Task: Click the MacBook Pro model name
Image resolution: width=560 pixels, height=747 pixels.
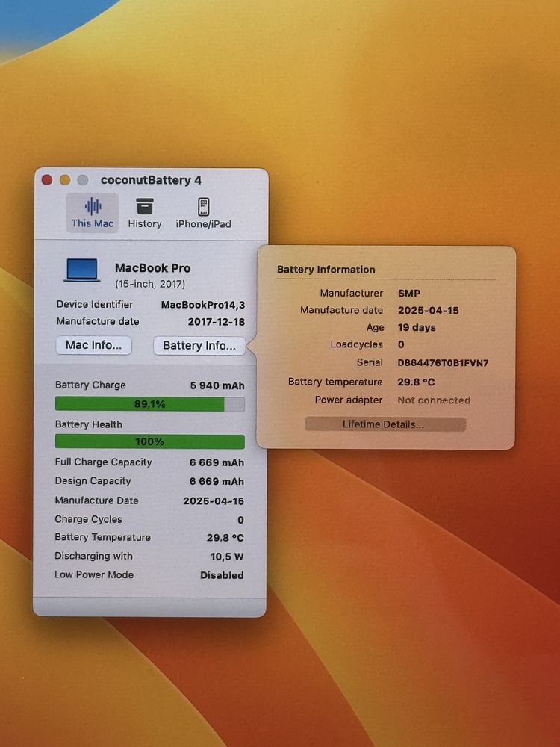Action: tap(153, 267)
